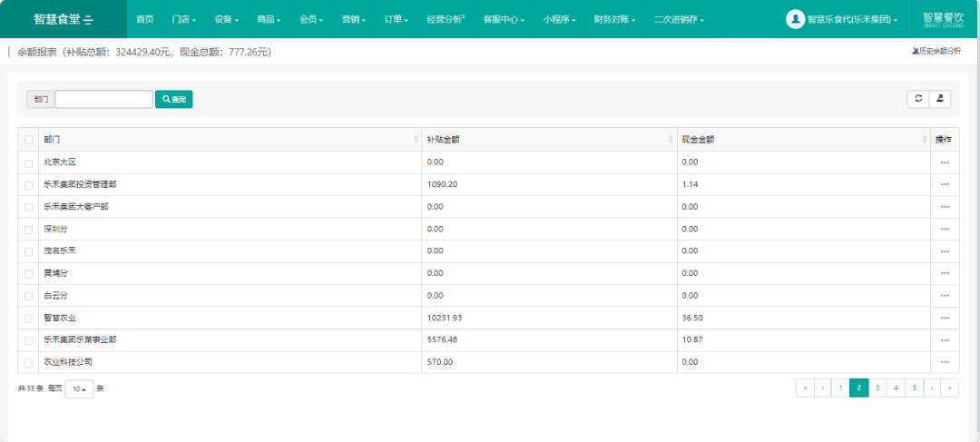The image size is (980, 442).
Task: Open the 历史余额分析 link
Action: (x=936, y=51)
